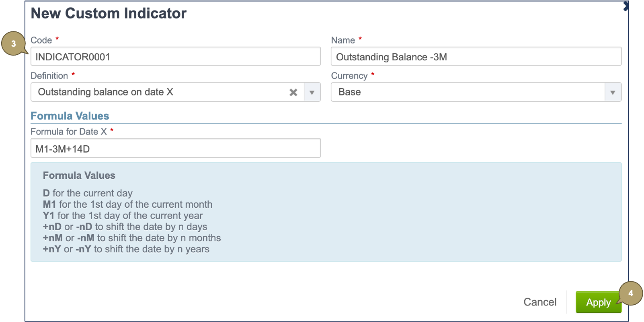Click the Name field containing Outstanding Balance -3M
Screen dimensions: 644x322
(476, 57)
